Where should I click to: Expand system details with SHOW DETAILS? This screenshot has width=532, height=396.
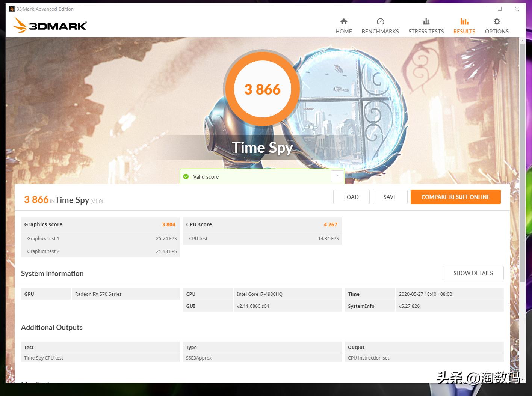[473, 273]
